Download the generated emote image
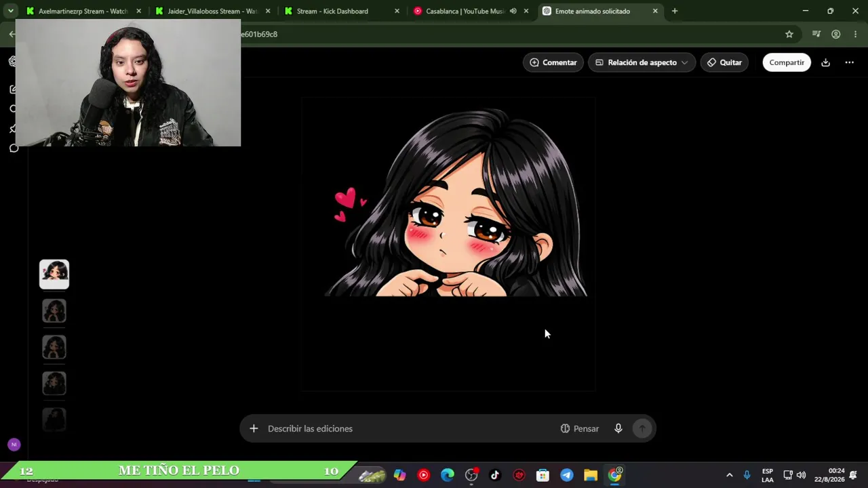The width and height of the screenshot is (868, 488). [825, 62]
